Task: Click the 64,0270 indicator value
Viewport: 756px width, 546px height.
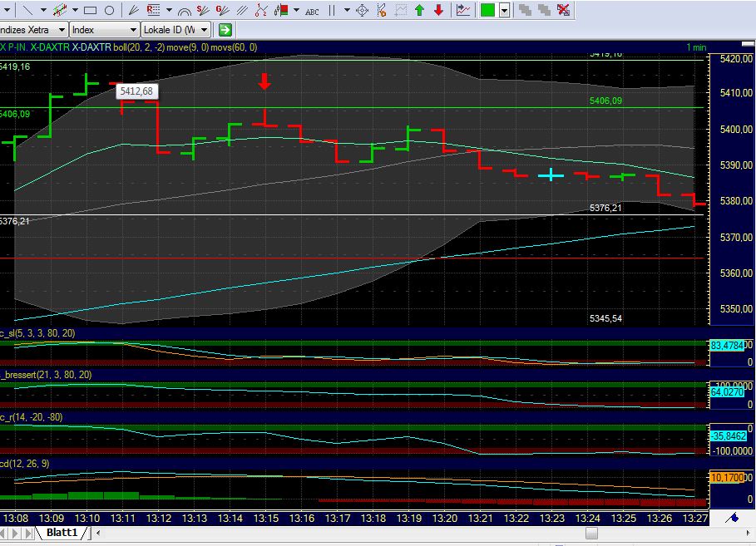Action: pyautogui.click(x=727, y=392)
